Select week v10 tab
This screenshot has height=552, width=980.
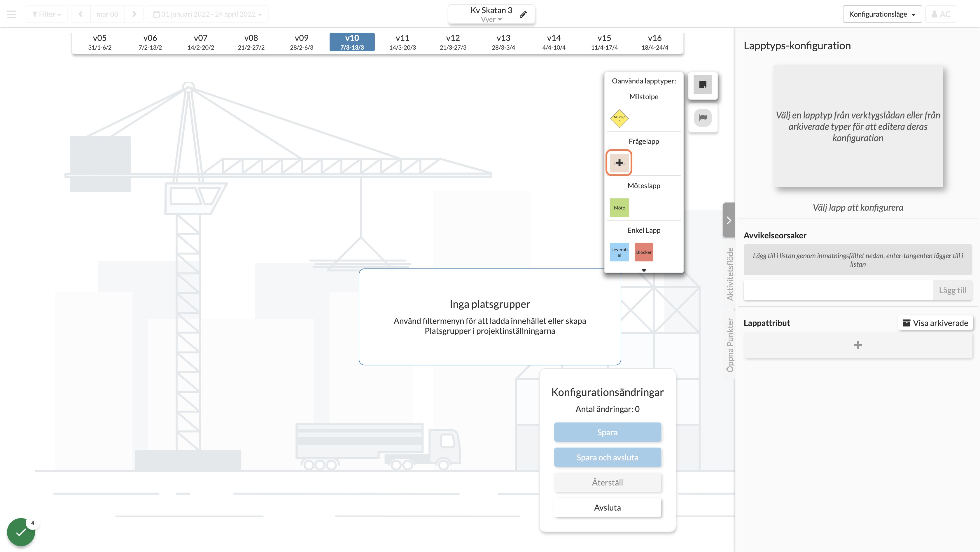[x=352, y=42]
